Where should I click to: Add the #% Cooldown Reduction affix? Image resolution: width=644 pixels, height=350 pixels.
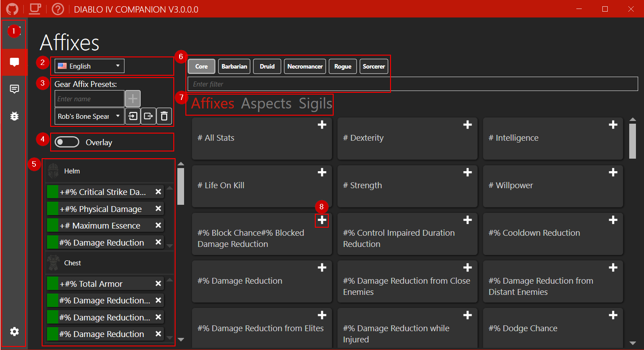[x=613, y=220]
